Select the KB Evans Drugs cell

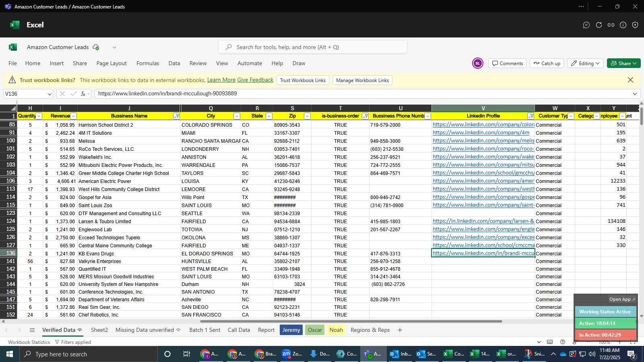coord(129,253)
